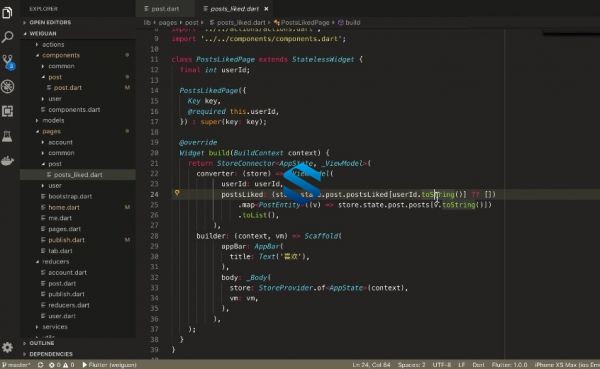
Task: Click the master branch in status bar
Action: [x=16, y=365]
